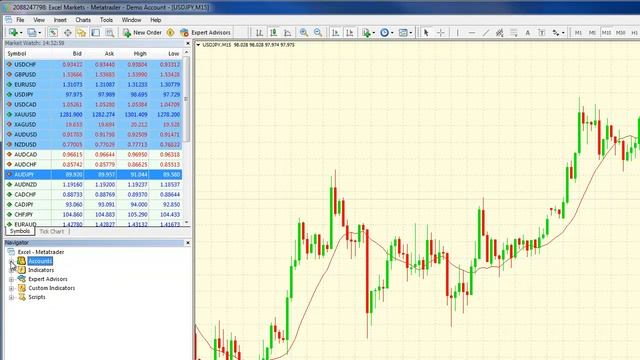Open New Chart dropdown arrow
The height and width of the screenshot is (360, 640).
coord(20,33)
